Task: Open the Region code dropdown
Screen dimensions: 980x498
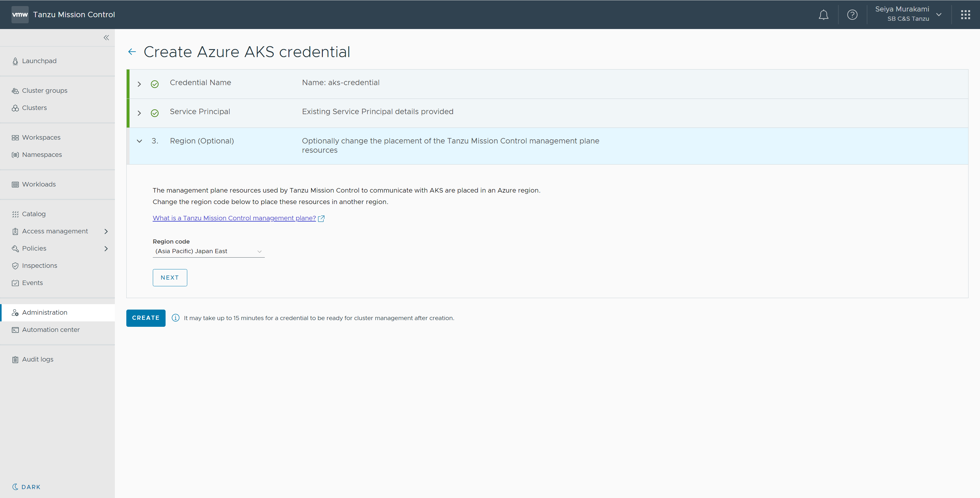Action: point(209,251)
